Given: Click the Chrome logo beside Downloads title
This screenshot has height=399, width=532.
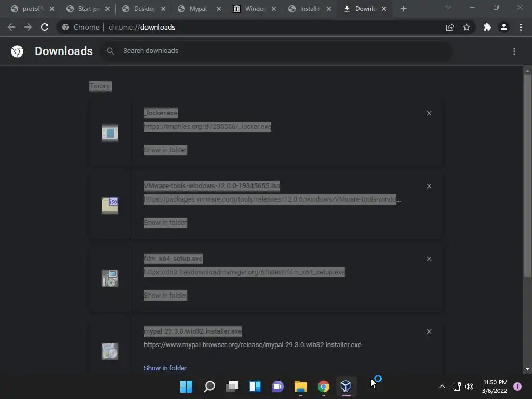Looking at the screenshot, I should coord(17,51).
